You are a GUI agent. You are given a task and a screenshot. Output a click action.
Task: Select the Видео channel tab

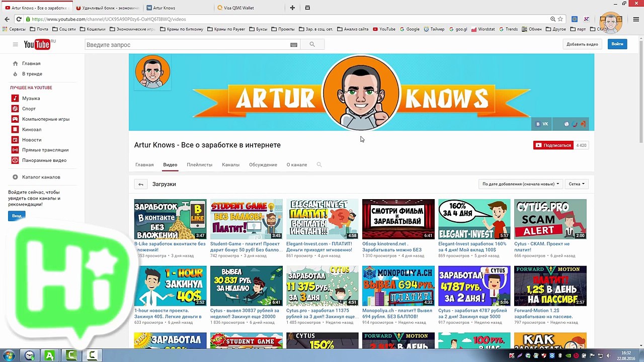tap(170, 165)
